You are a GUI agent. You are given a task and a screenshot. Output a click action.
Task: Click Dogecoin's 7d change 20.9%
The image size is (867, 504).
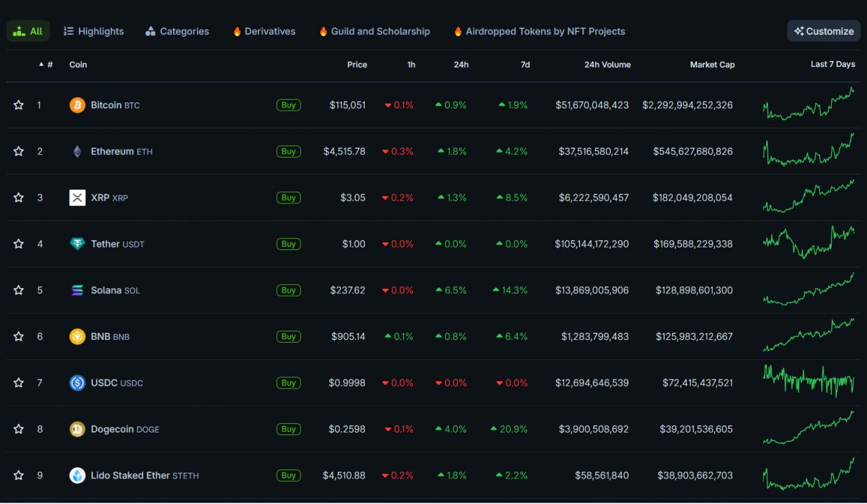point(509,429)
